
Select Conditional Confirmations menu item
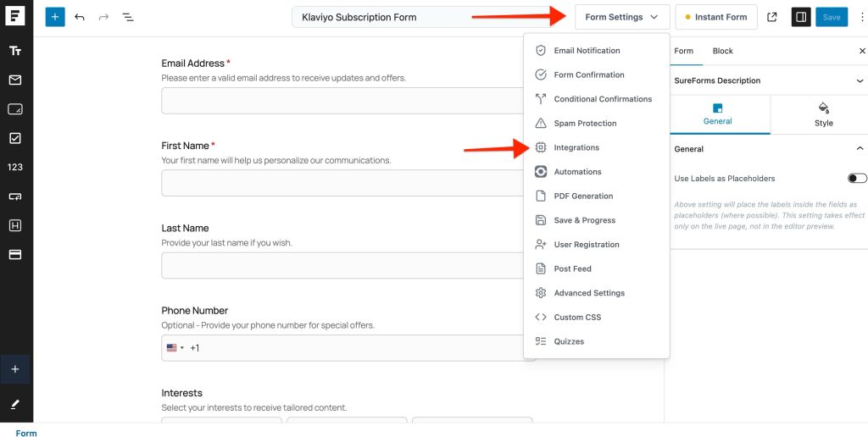pyautogui.click(x=596, y=99)
